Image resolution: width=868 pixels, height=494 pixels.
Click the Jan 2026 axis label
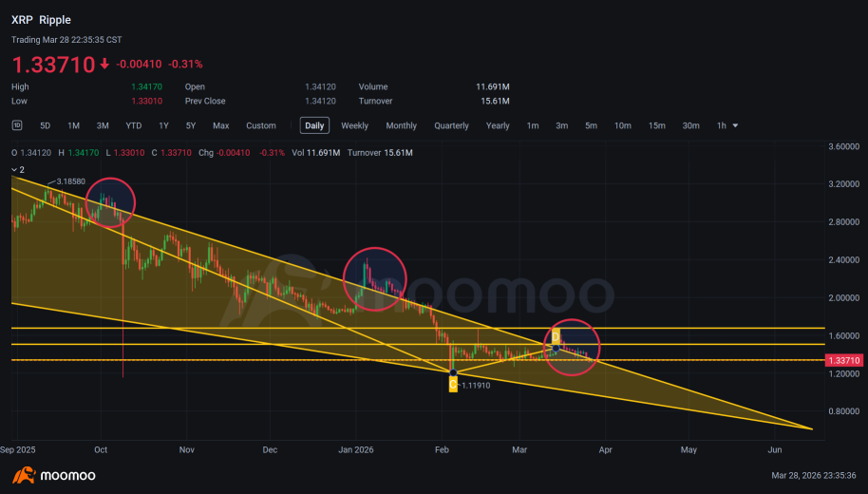coord(355,449)
